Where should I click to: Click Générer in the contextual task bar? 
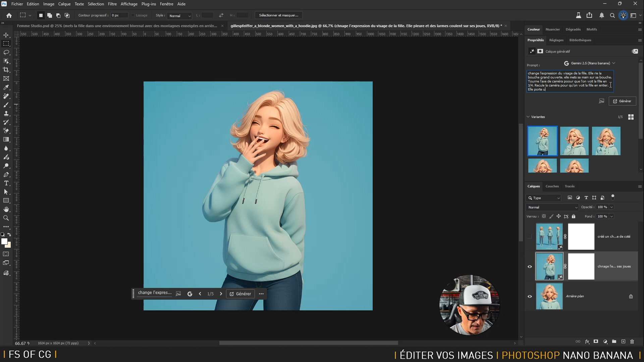(240, 294)
